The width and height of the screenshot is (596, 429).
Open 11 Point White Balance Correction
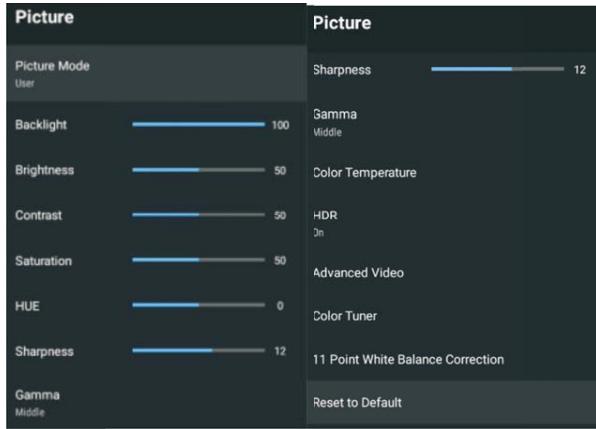tap(451, 359)
